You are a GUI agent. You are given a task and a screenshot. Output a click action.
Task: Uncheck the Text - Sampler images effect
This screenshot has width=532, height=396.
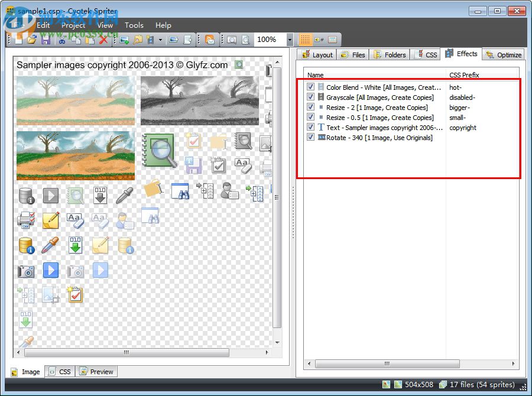310,127
